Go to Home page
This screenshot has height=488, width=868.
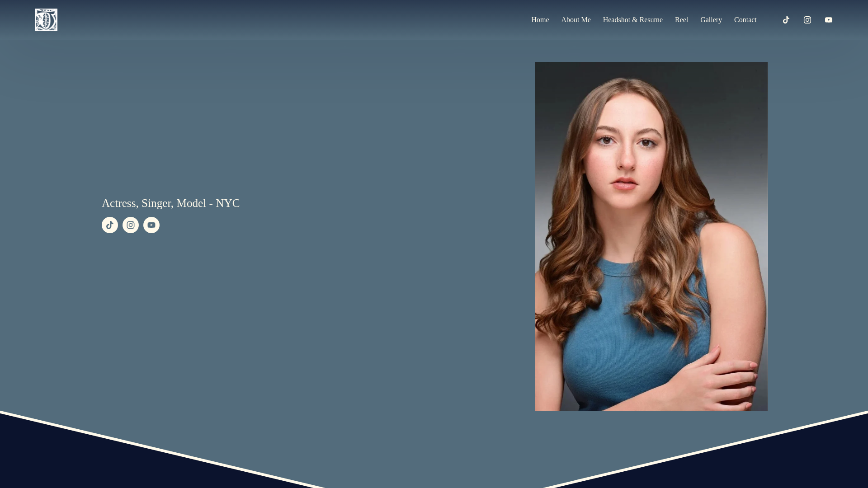point(540,20)
